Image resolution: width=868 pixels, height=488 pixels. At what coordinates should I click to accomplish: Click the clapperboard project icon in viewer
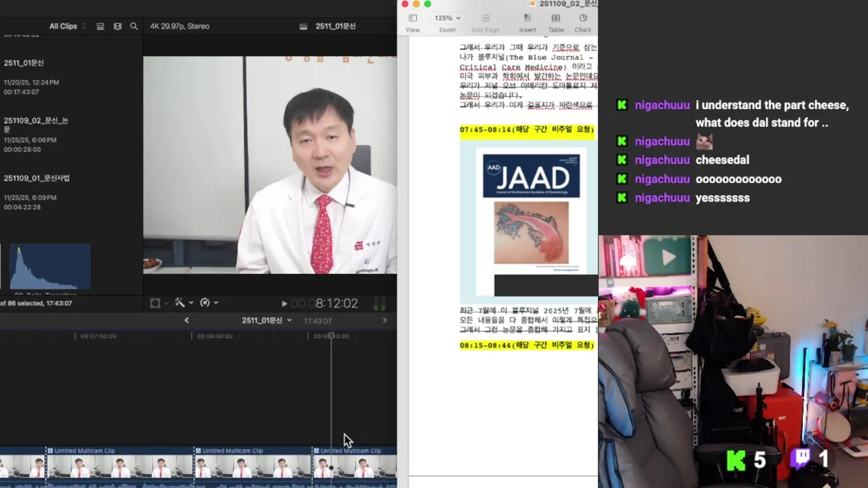(304, 26)
